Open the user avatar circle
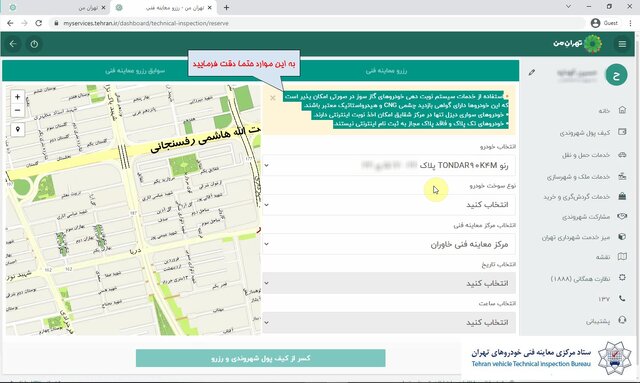This screenshot has height=383, width=640. pyautogui.click(x=616, y=75)
